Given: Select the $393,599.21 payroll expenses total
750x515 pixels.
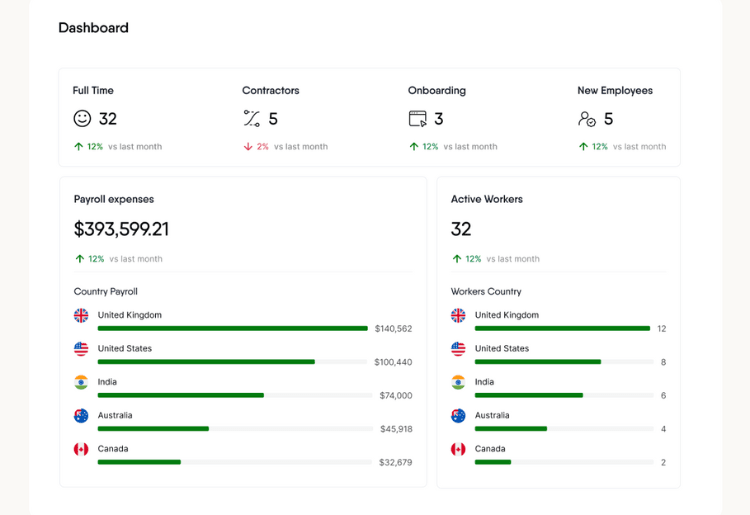Looking at the screenshot, I should pos(121,229).
